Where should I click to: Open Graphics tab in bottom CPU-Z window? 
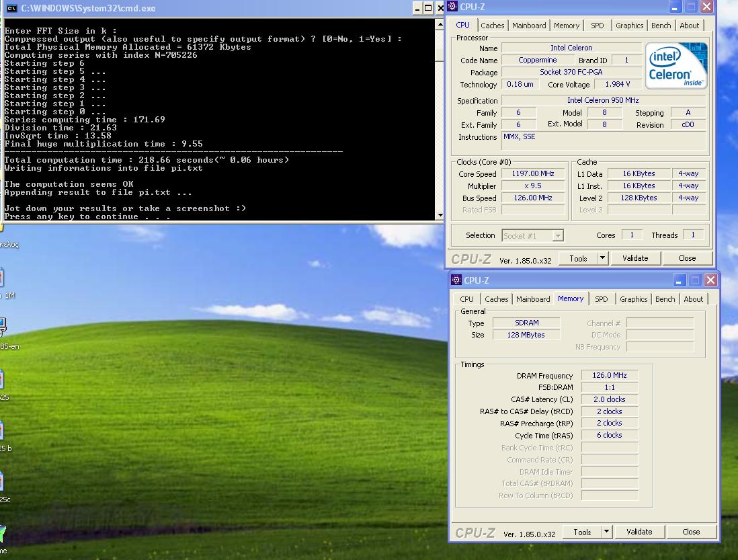[x=633, y=298]
